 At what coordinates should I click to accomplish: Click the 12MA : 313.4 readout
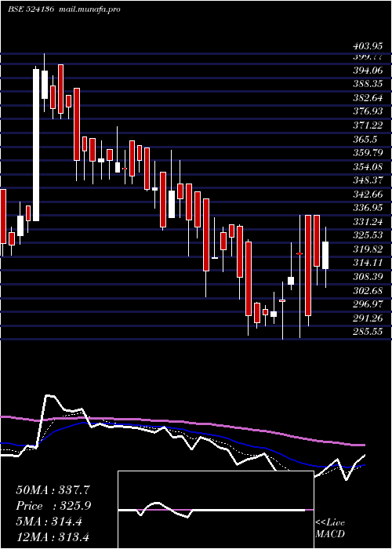pos(53,537)
